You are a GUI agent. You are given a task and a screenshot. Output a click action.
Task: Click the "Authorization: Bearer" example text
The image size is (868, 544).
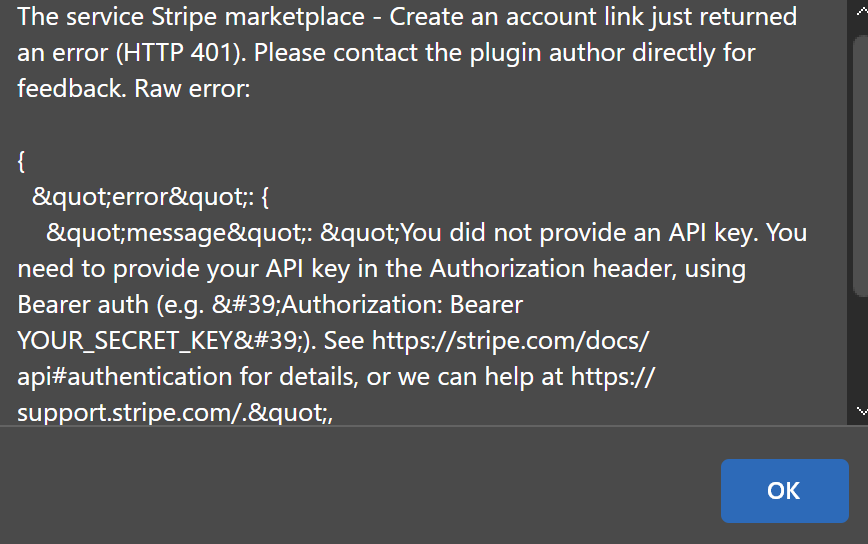402,305
